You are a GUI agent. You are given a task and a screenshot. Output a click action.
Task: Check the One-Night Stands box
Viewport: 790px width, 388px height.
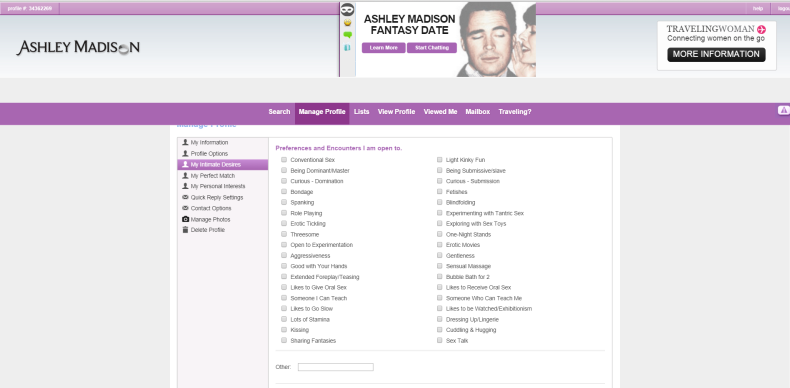(x=439, y=234)
